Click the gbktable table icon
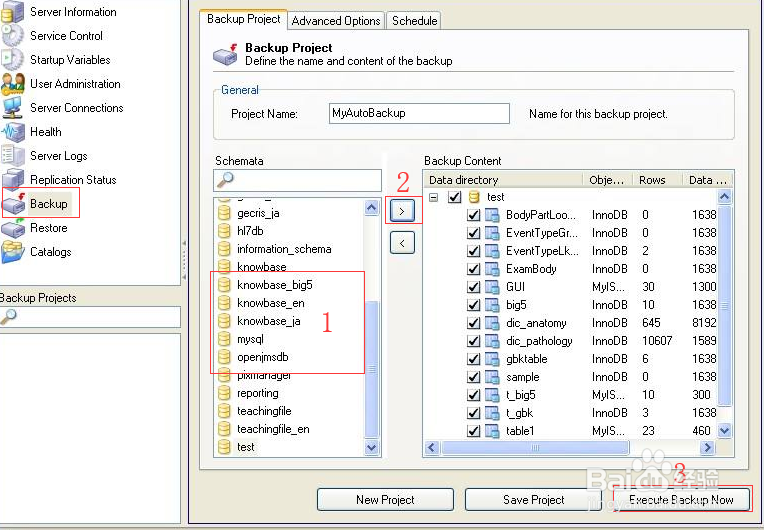 click(492, 359)
